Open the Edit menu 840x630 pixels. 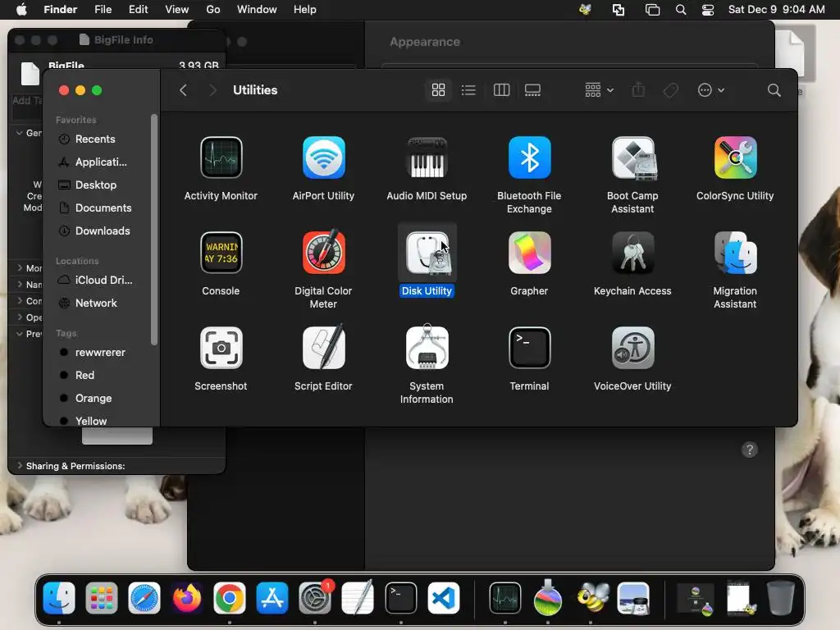coord(138,10)
